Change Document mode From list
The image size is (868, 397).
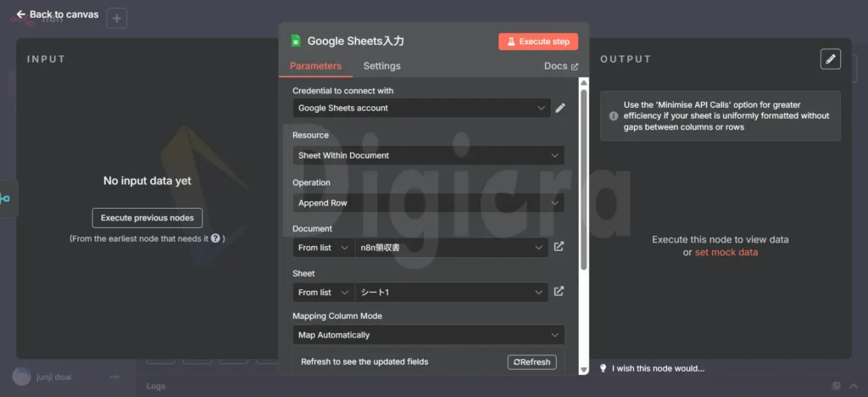pyautogui.click(x=323, y=248)
